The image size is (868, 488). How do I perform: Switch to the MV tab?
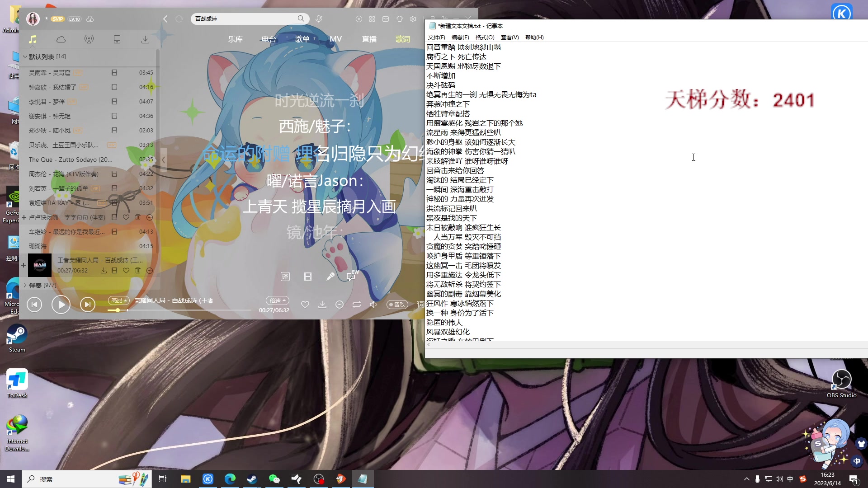coord(335,39)
